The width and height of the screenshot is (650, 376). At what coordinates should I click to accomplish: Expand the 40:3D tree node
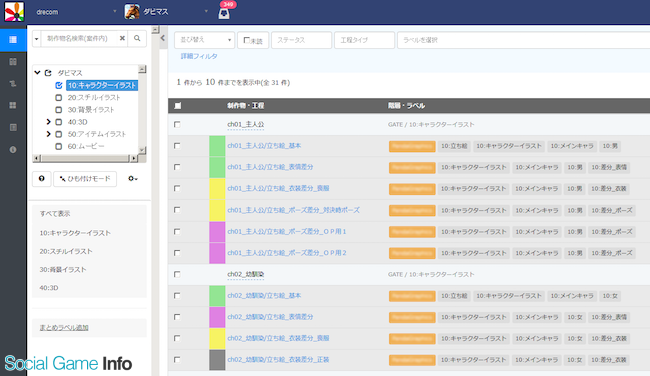click(48, 122)
